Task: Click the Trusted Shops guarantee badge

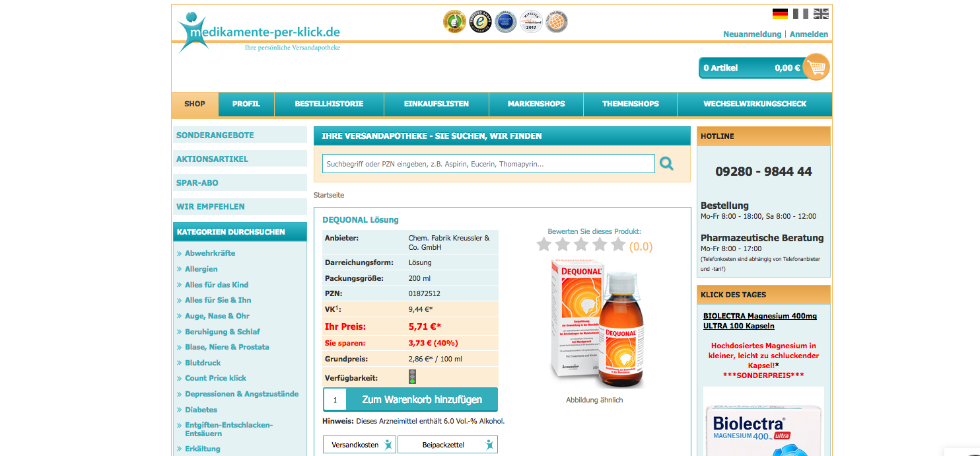Action: click(x=480, y=22)
